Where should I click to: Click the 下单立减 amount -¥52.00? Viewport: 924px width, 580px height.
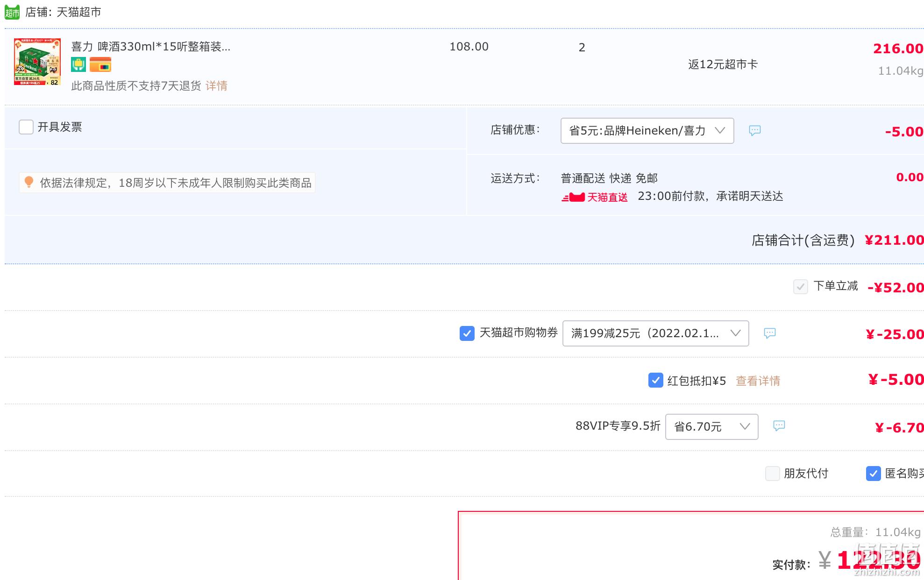tap(896, 288)
